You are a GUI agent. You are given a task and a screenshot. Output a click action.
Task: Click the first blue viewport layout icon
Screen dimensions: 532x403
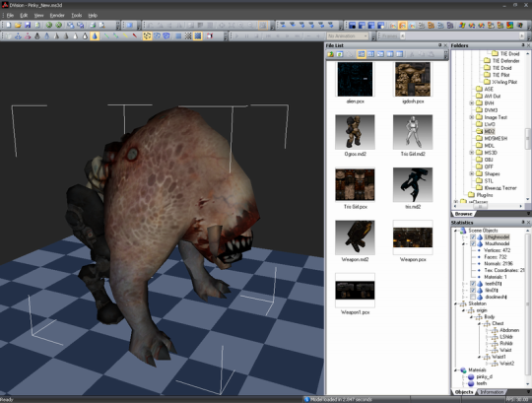coord(352,25)
